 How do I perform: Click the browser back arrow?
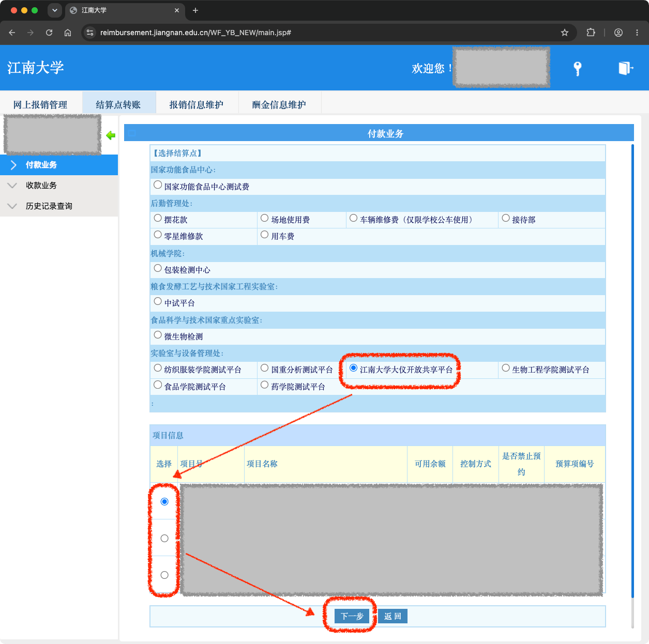(x=12, y=33)
